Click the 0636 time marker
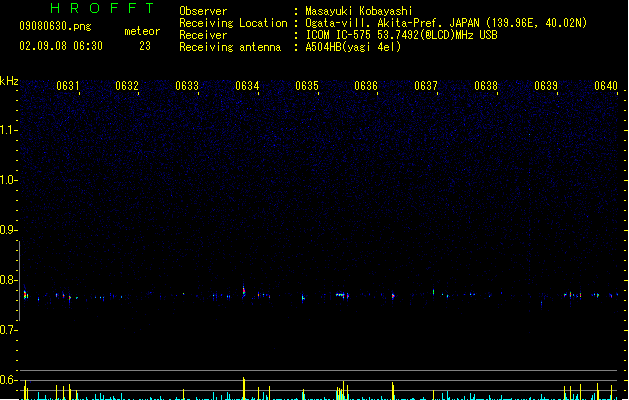Viewport: 629px width, 400px height. click(x=366, y=86)
